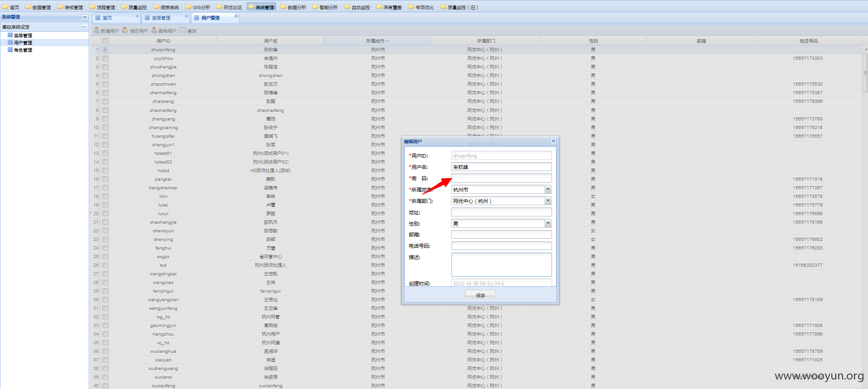Switch to the 用户管理 tab
Screen dimensions: 868x389
(215, 18)
